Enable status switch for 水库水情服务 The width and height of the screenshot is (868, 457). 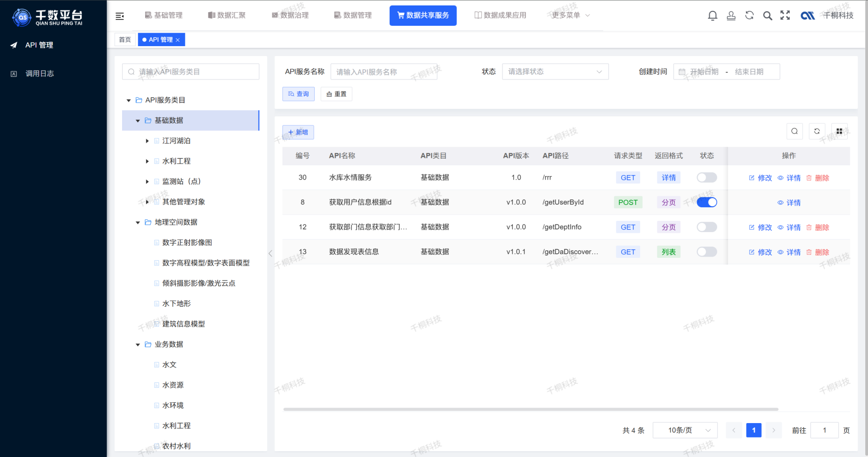click(707, 177)
